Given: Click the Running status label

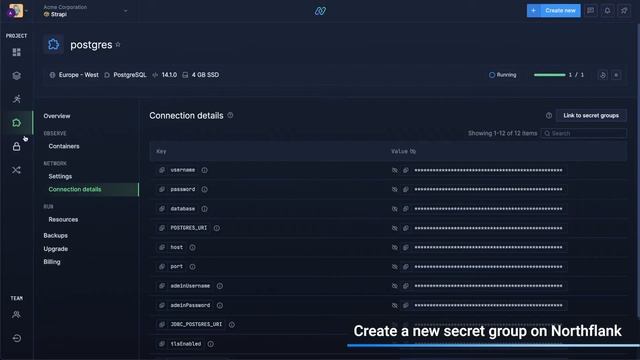Looking at the screenshot, I should [503, 75].
